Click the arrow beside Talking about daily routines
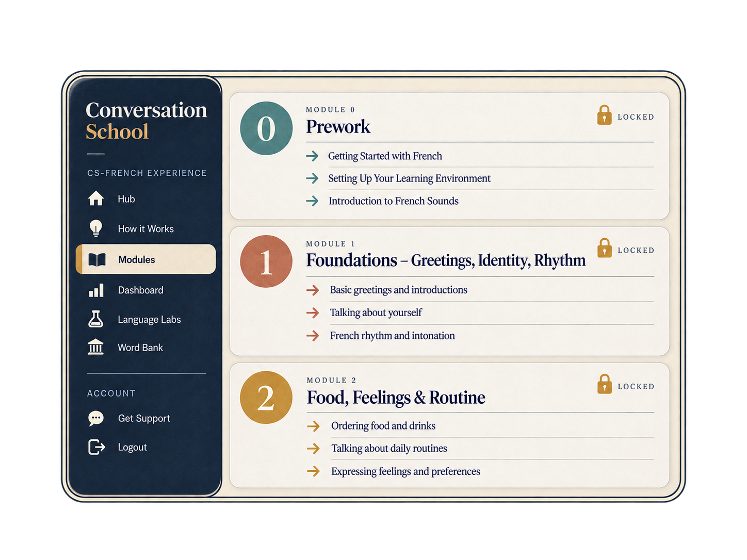 point(313,449)
